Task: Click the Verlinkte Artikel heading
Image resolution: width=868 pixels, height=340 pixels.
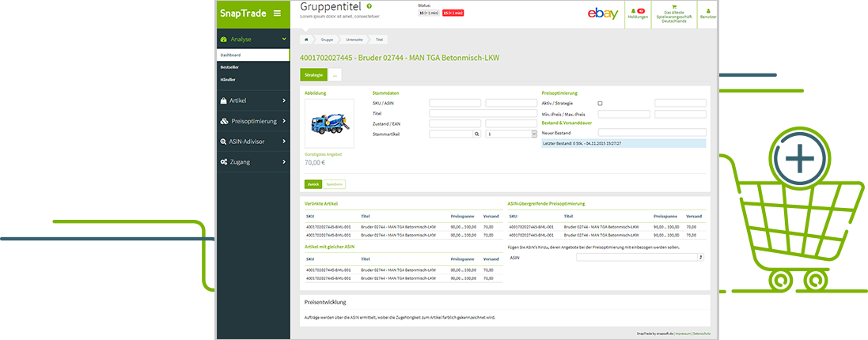Action: pos(321,204)
